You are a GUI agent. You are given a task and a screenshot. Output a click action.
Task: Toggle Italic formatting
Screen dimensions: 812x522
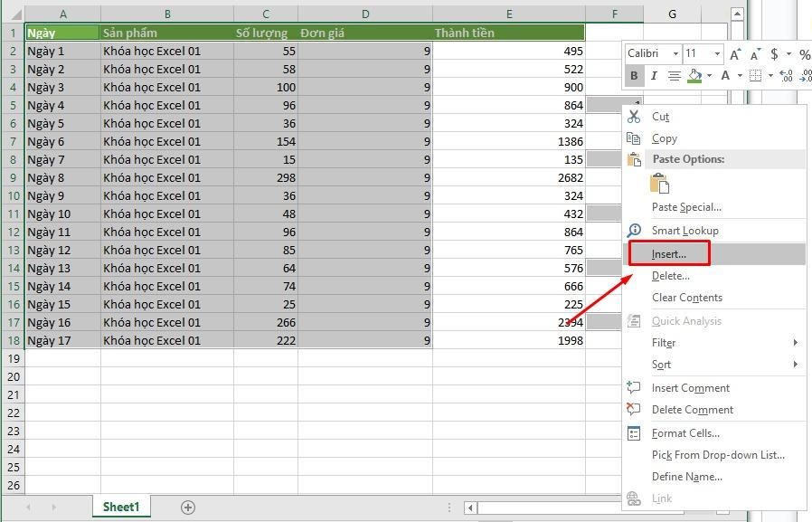(x=654, y=76)
